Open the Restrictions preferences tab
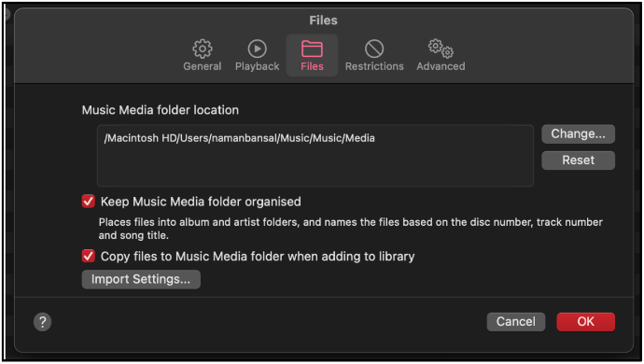 (x=374, y=55)
